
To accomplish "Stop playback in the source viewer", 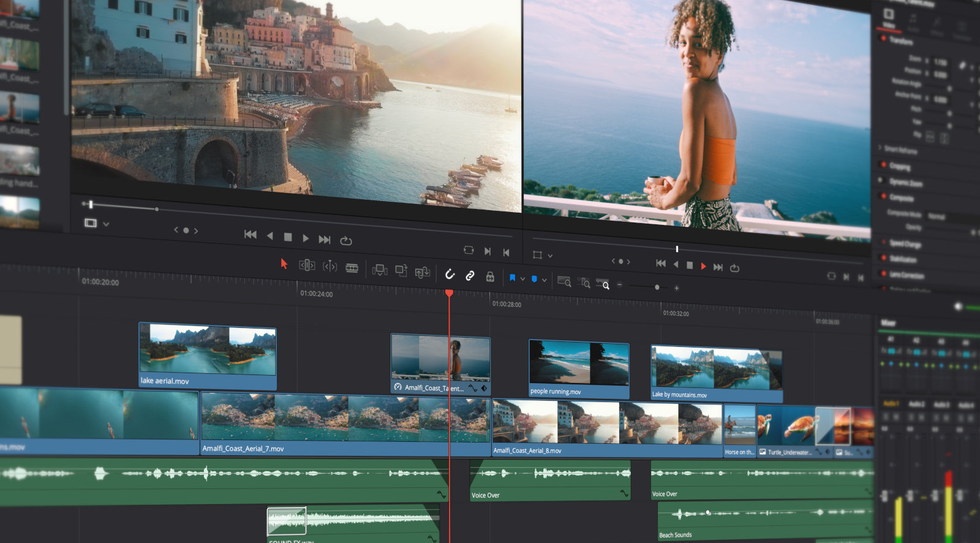I will (x=288, y=237).
